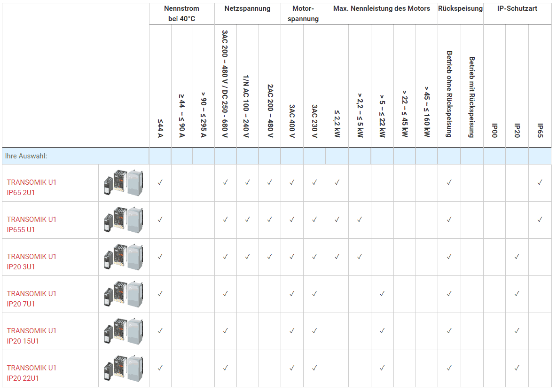
Task: Click the 3AC 200 – 480 V / DC checkmark in IP20 15U1 row
Action: 225,331
